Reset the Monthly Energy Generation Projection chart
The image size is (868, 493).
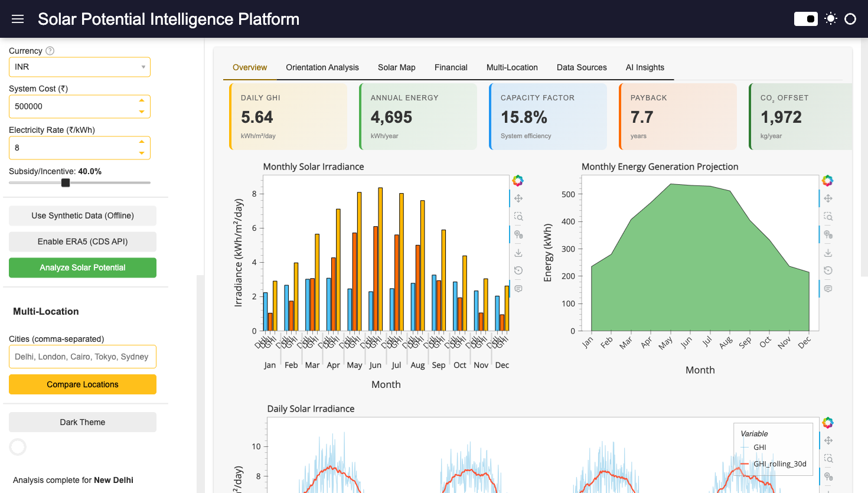coord(828,270)
